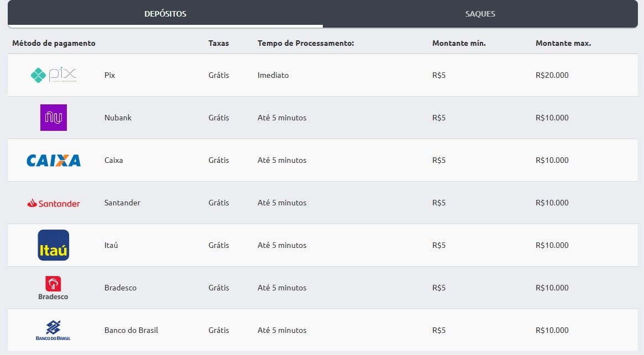Pick the Itaú text label
The height and width of the screenshot is (355, 644).
click(111, 245)
